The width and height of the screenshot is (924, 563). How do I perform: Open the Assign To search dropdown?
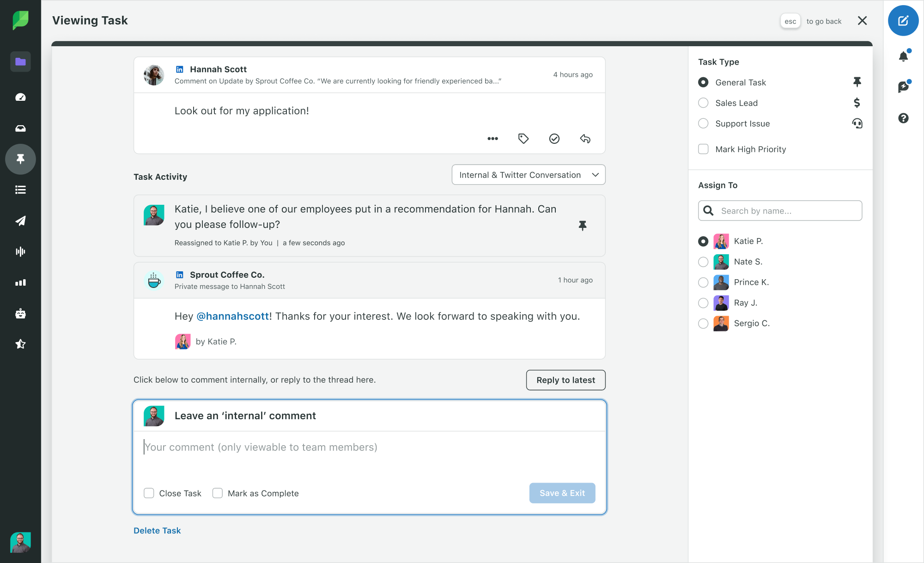pyautogui.click(x=780, y=211)
